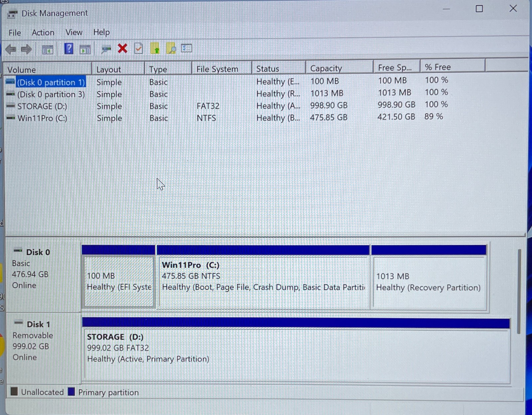
Task: Click the Primary partition legend blue swatch
Action: coord(71,391)
